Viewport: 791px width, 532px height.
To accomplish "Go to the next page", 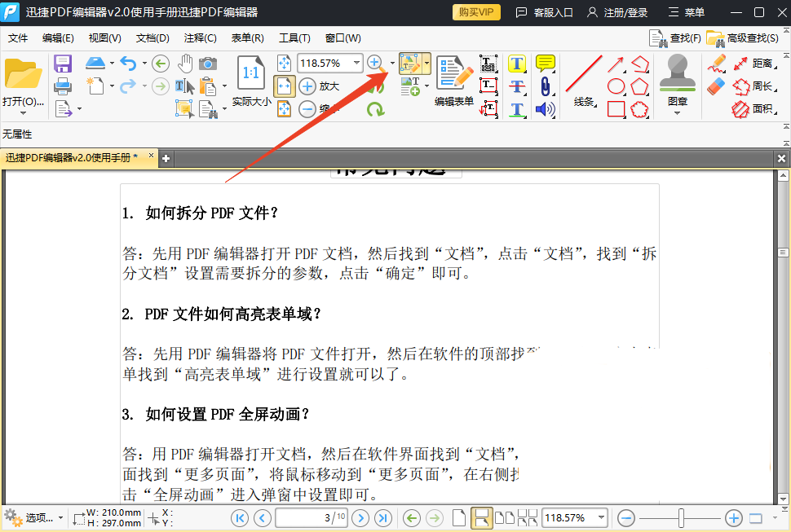I will click(360, 517).
